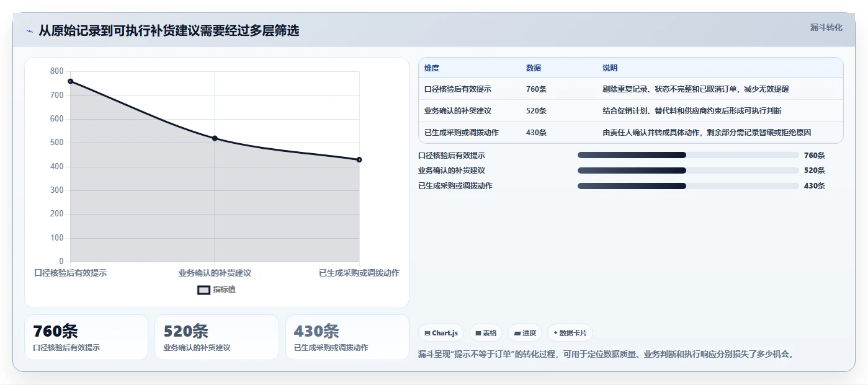Click the lightning icon beside the slide title

tap(29, 31)
